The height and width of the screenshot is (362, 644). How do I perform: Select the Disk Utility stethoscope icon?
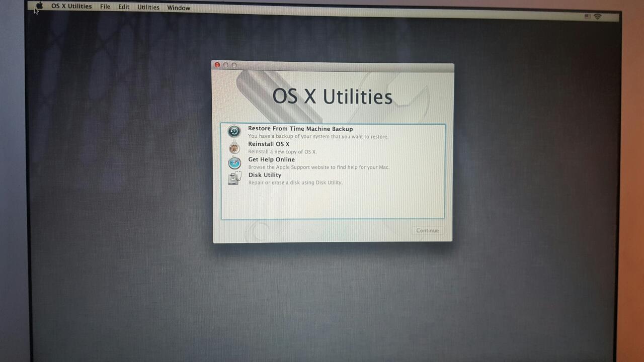point(234,178)
